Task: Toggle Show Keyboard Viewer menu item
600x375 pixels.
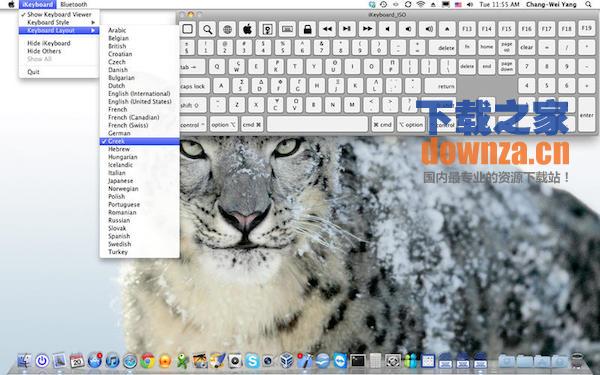Action: (59, 15)
